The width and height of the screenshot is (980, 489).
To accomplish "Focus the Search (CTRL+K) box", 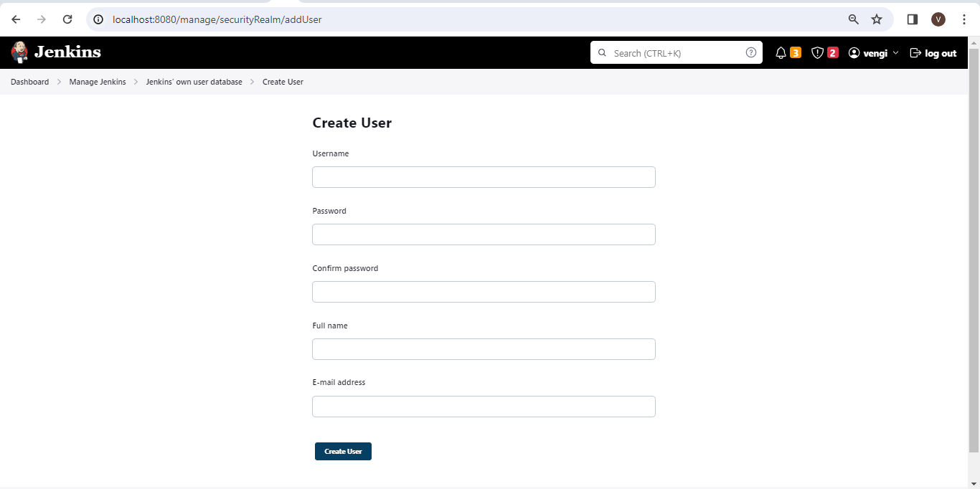I will pyautogui.click(x=676, y=52).
